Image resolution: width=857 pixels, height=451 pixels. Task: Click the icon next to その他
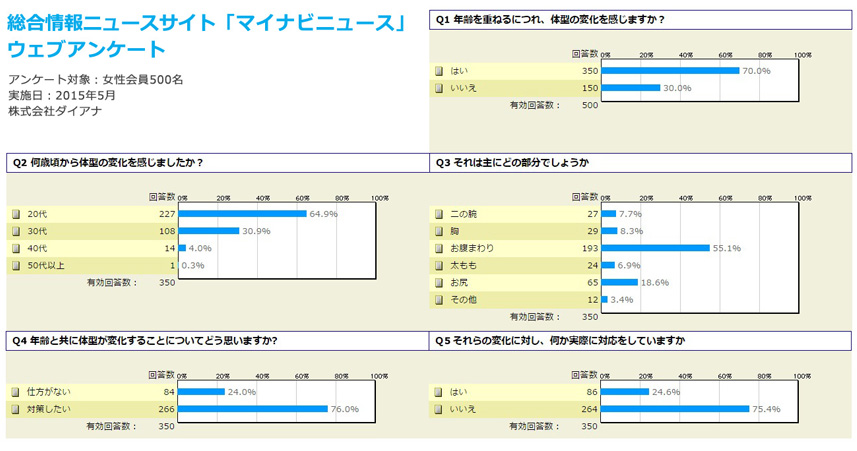439,300
